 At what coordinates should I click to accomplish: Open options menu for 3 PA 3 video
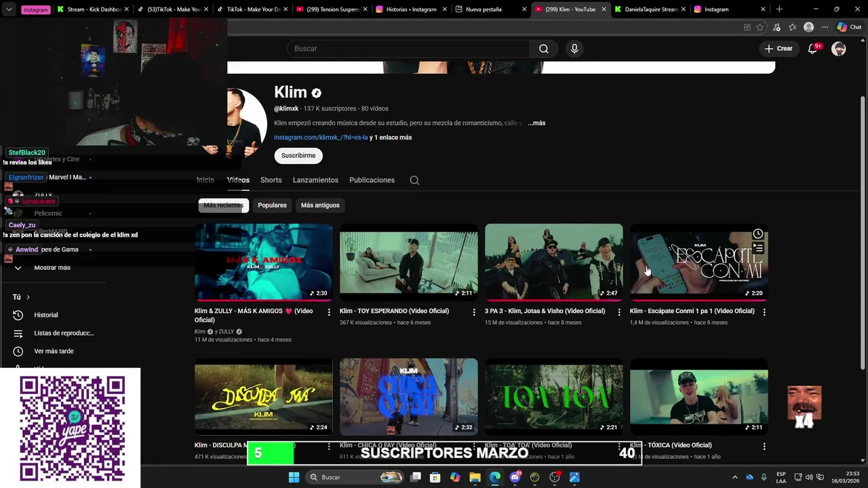click(619, 312)
